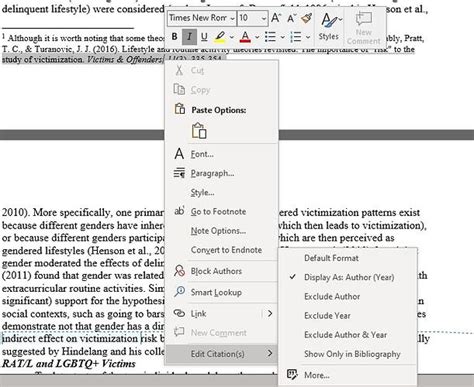Open the Style... menu entry
Viewport: 474px width, 387px height.
[x=202, y=192]
